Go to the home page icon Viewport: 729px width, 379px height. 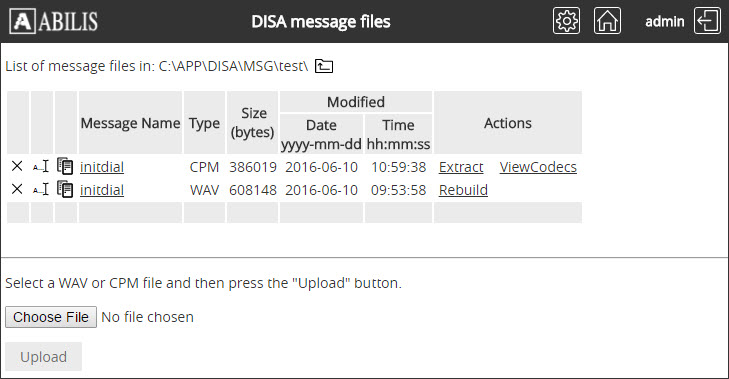pos(607,21)
